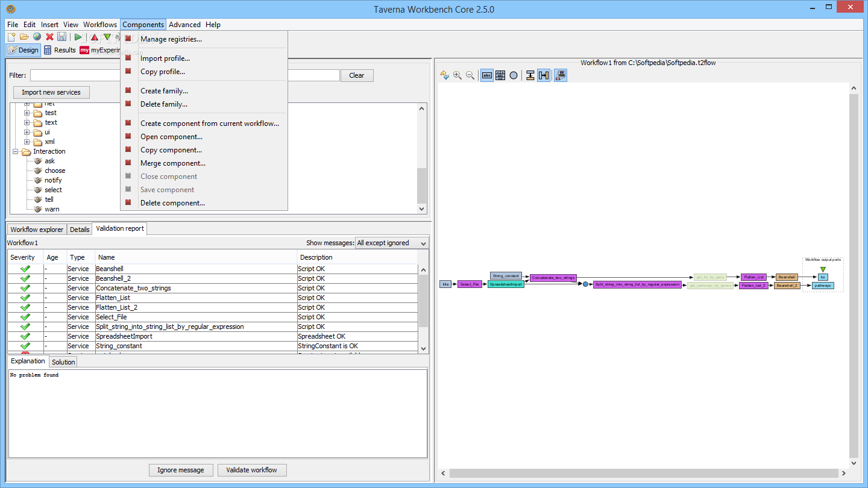Expand the ui folder in service tree
868x488 pixels.
click(27, 132)
